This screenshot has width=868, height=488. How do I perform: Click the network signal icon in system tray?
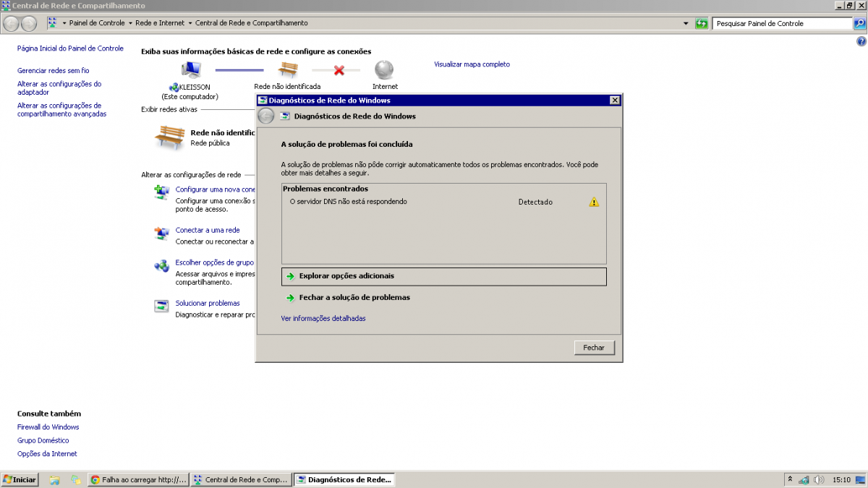click(x=804, y=479)
